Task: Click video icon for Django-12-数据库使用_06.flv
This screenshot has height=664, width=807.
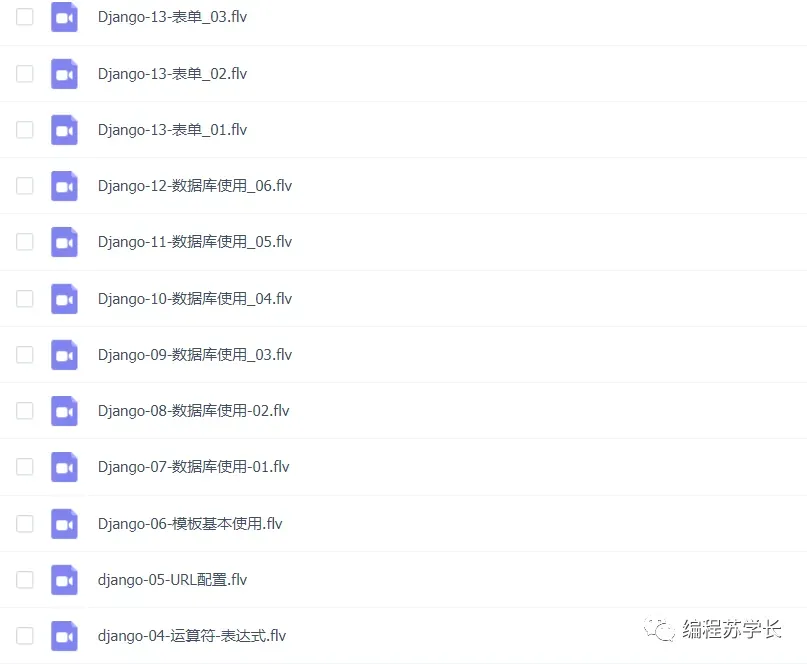Action: (64, 186)
